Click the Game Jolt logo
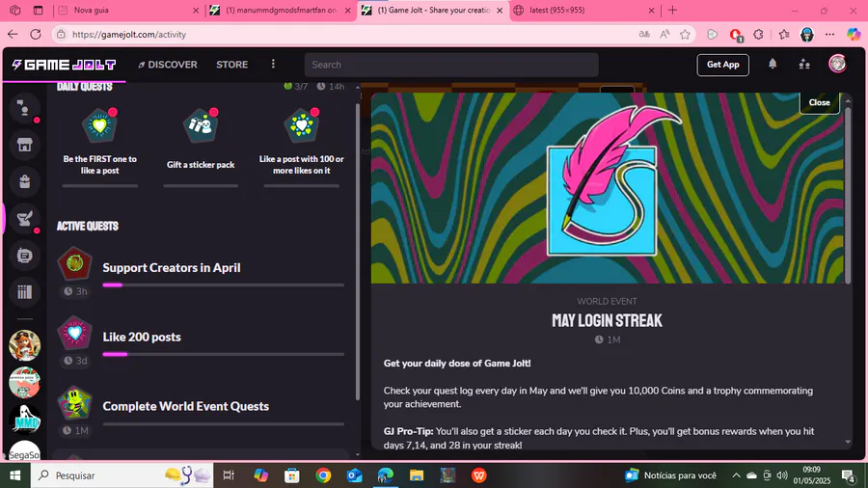 64,65
